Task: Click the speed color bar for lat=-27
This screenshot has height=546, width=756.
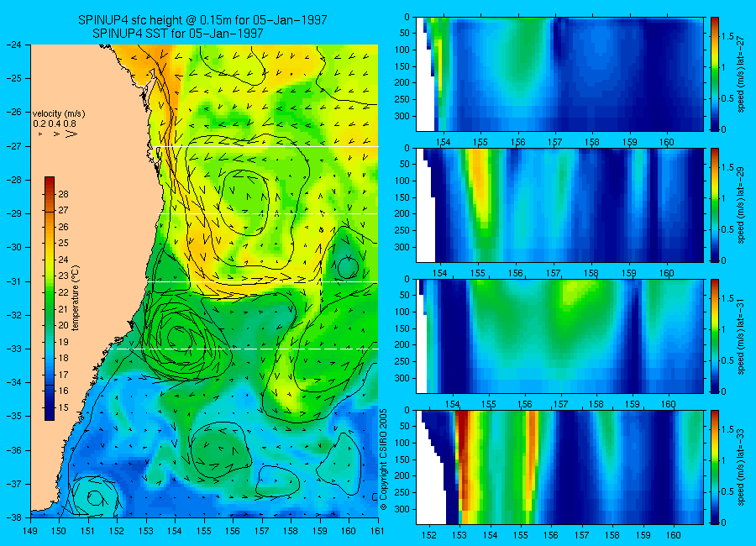Action: point(715,74)
